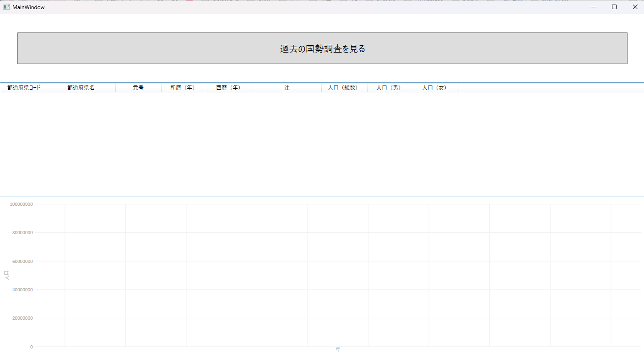Screen dimensions: 644x359
Task: Sort by the 人口（総数） column
Action: click(x=344, y=87)
